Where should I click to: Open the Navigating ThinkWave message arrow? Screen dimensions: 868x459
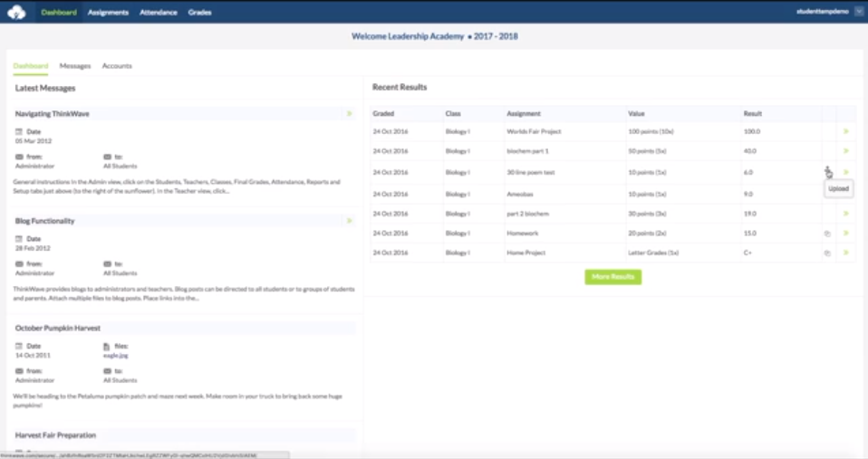click(x=349, y=114)
